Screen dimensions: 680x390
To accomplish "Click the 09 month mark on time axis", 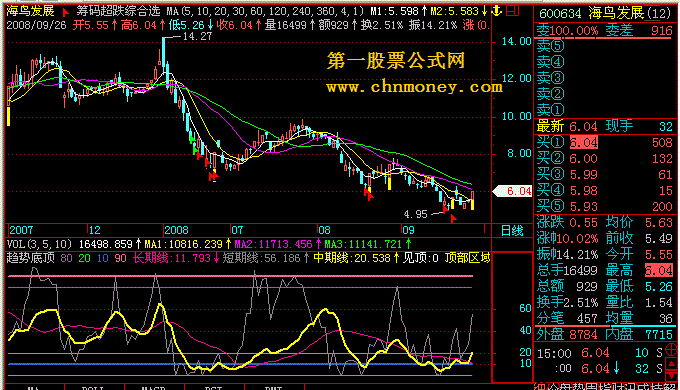I will [x=409, y=230].
